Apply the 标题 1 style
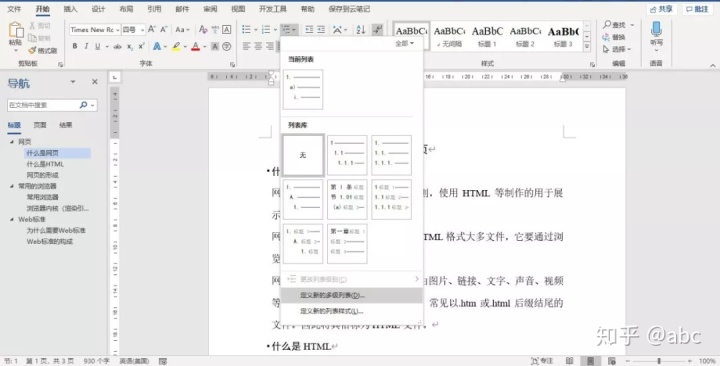Image resolution: width=720 pixels, height=366 pixels. [x=487, y=35]
